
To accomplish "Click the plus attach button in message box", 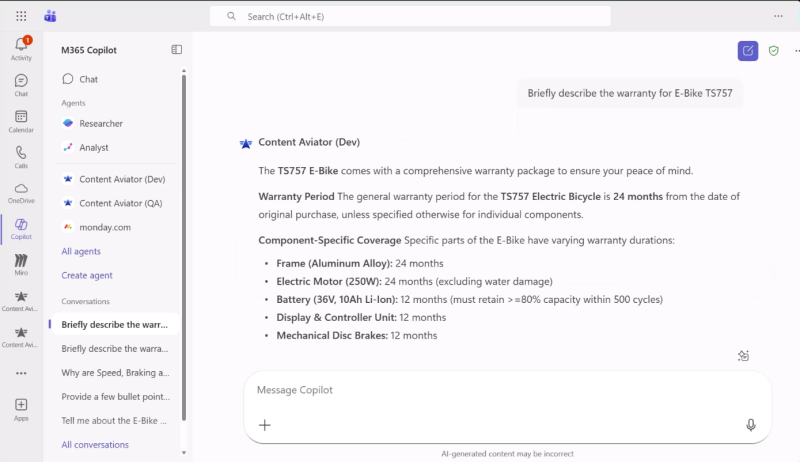I will click(x=264, y=425).
